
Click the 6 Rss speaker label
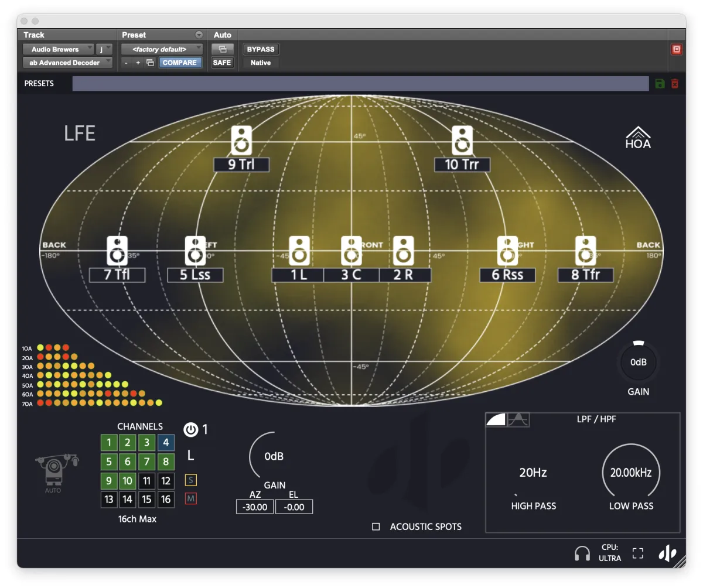coord(507,275)
